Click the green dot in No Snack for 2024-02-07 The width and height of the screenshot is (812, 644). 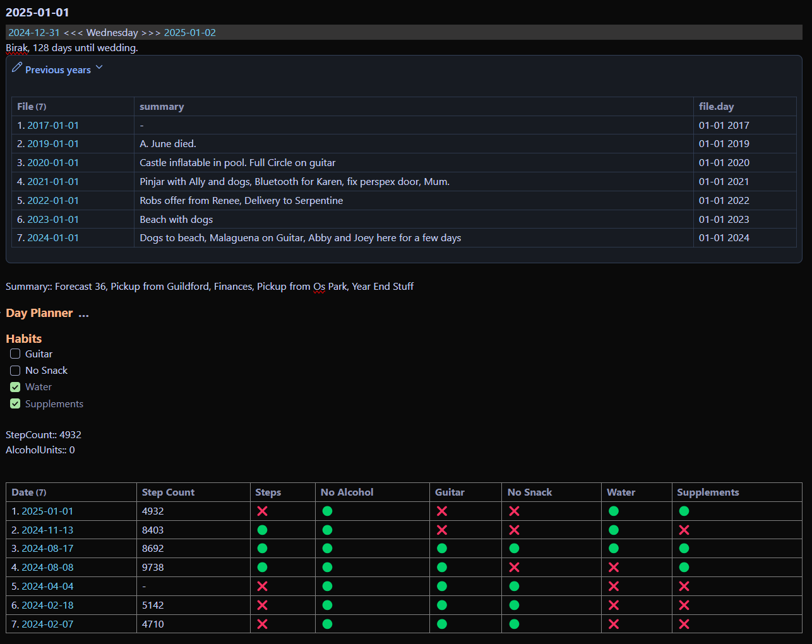click(514, 624)
